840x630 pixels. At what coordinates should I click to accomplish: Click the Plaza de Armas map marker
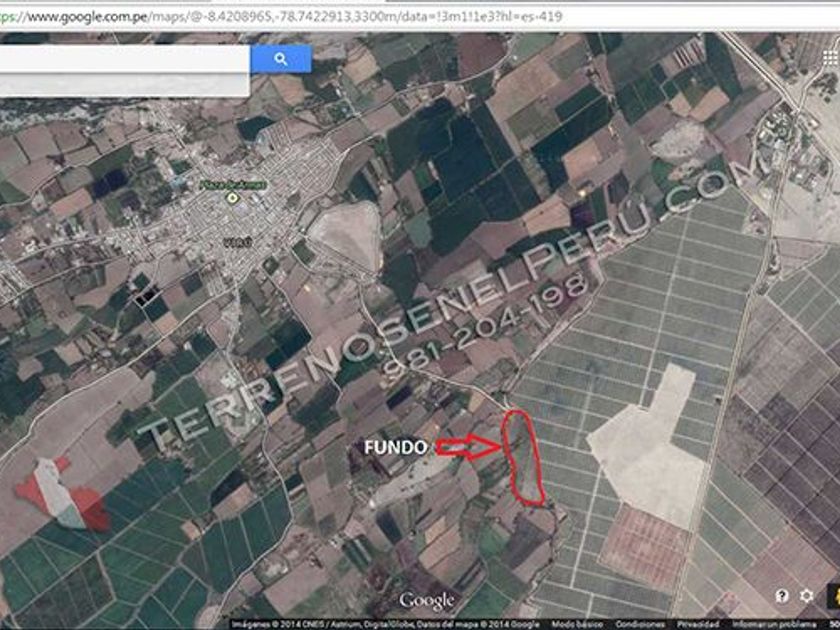point(232,198)
